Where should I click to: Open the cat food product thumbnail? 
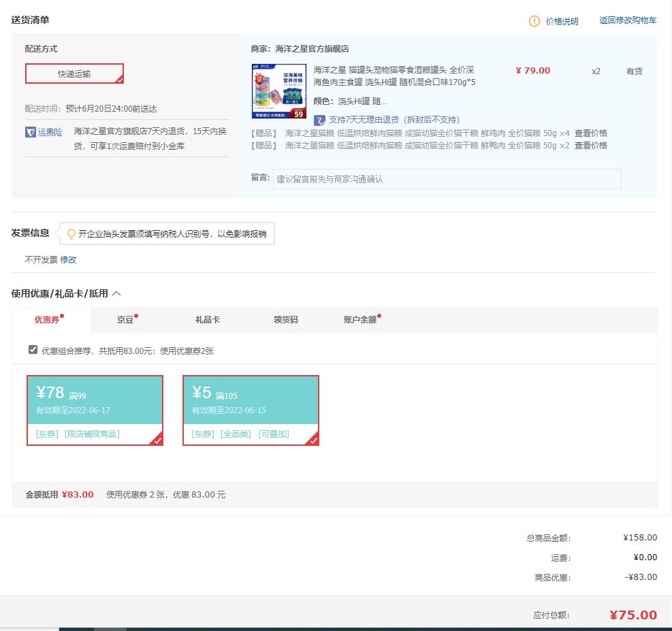click(x=279, y=91)
